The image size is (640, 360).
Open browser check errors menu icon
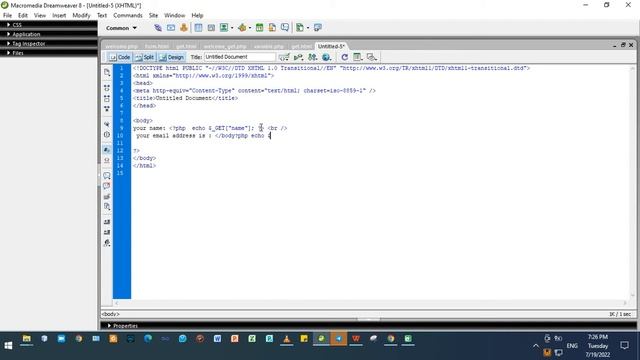[x=284, y=57]
